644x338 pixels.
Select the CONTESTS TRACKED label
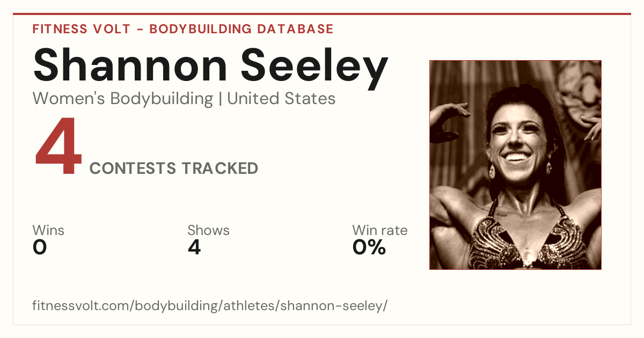click(x=174, y=168)
